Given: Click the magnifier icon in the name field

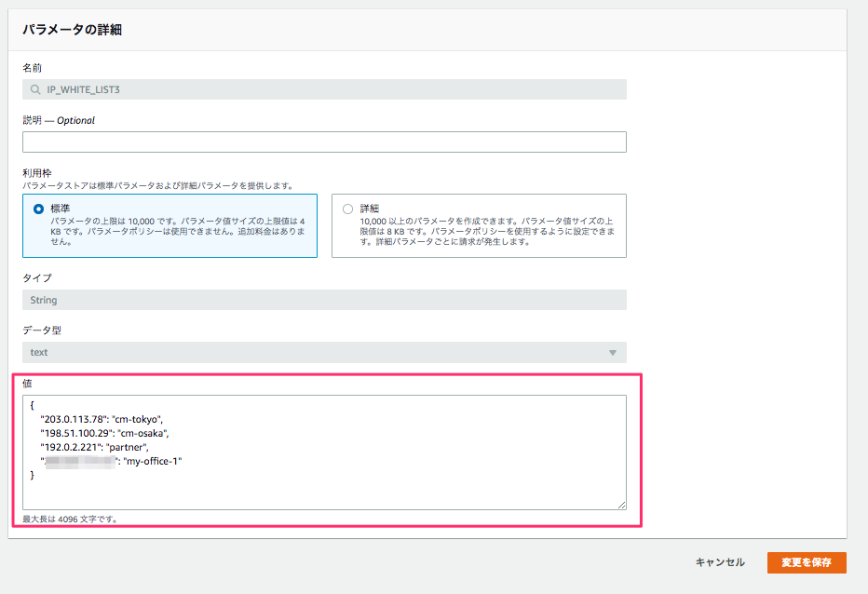Looking at the screenshot, I should tap(33, 88).
